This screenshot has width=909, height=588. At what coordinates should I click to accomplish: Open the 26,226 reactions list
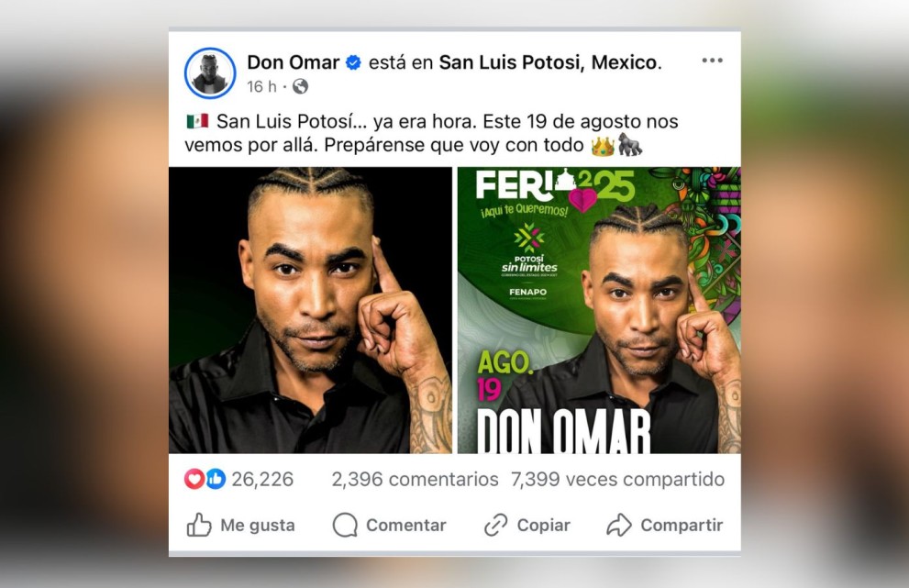(262, 480)
